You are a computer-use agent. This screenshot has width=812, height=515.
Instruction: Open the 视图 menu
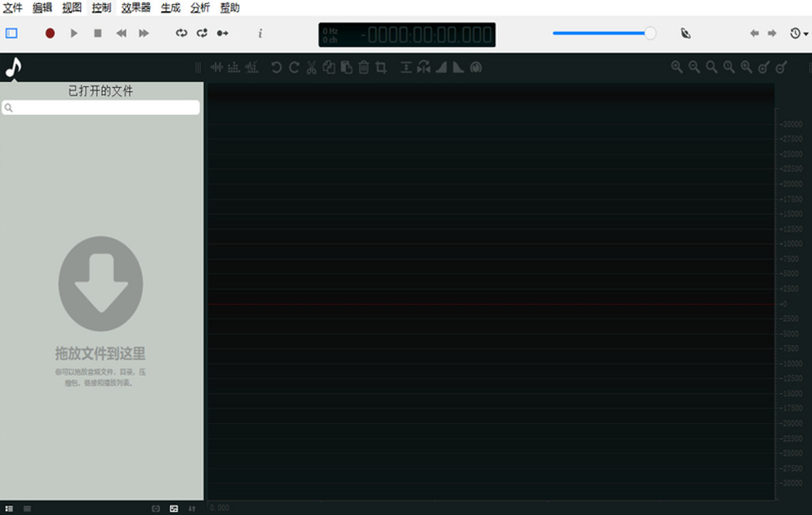72,8
